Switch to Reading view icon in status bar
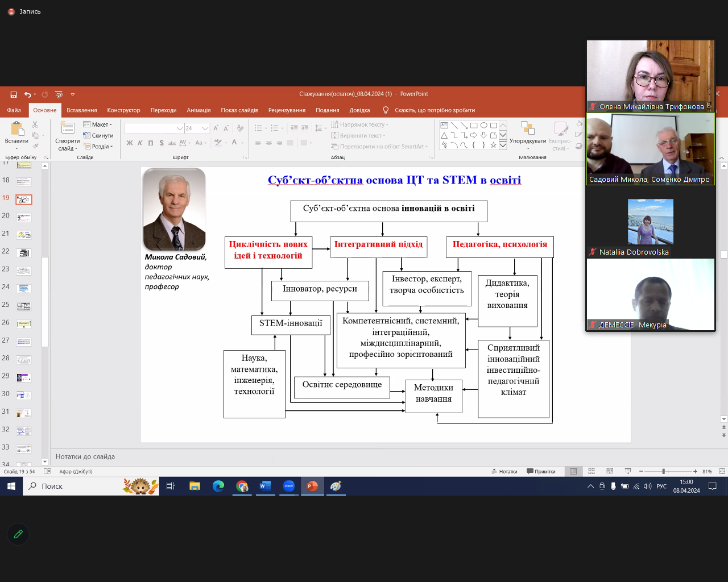Screen dimensions: 728x582 [610, 471]
